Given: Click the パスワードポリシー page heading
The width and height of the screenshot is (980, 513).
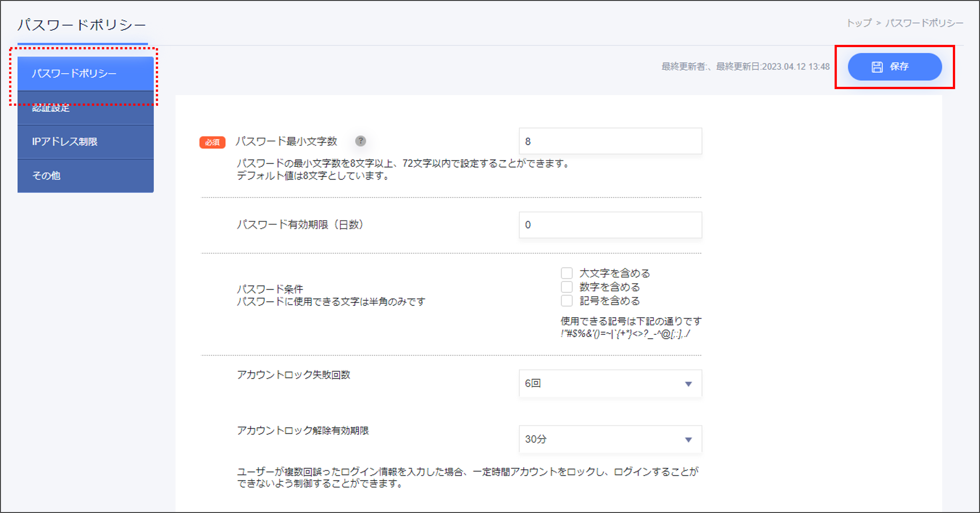Looking at the screenshot, I should tap(82, 25).
